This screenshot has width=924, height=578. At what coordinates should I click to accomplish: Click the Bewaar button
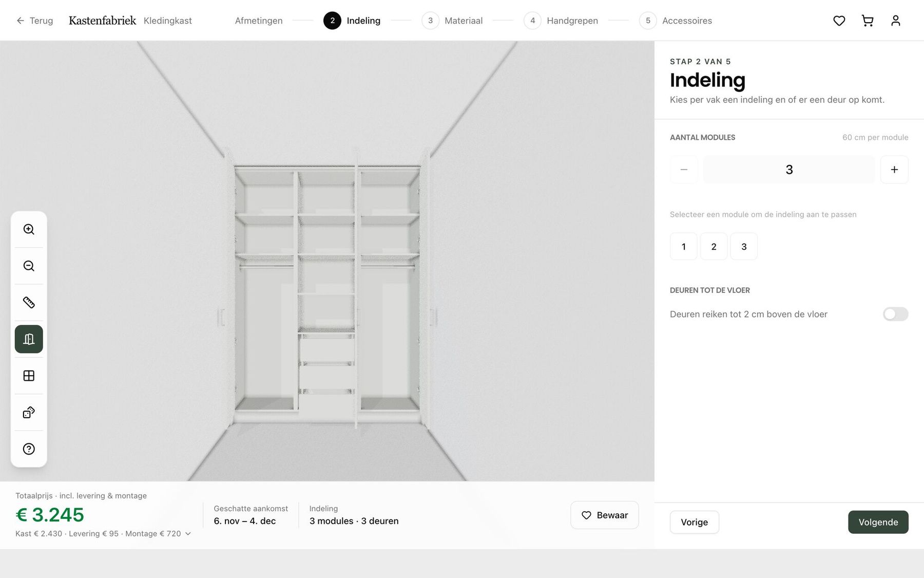tap(605, 515)
